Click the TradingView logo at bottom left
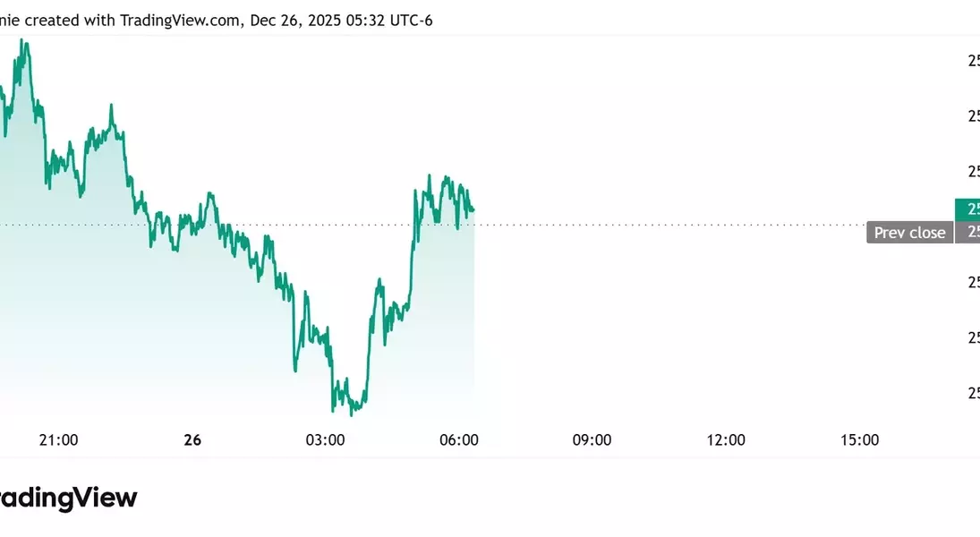980x537 pixels. pos(68,499)
